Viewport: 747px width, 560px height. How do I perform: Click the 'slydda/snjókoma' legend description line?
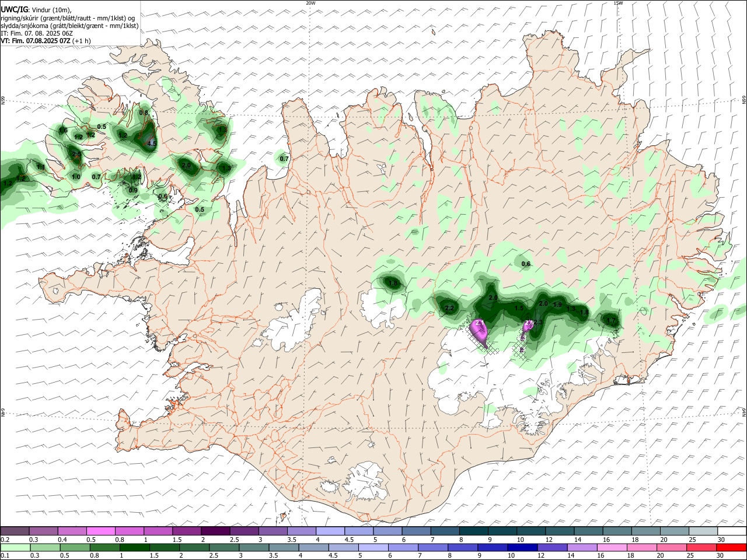click(69, 26)
